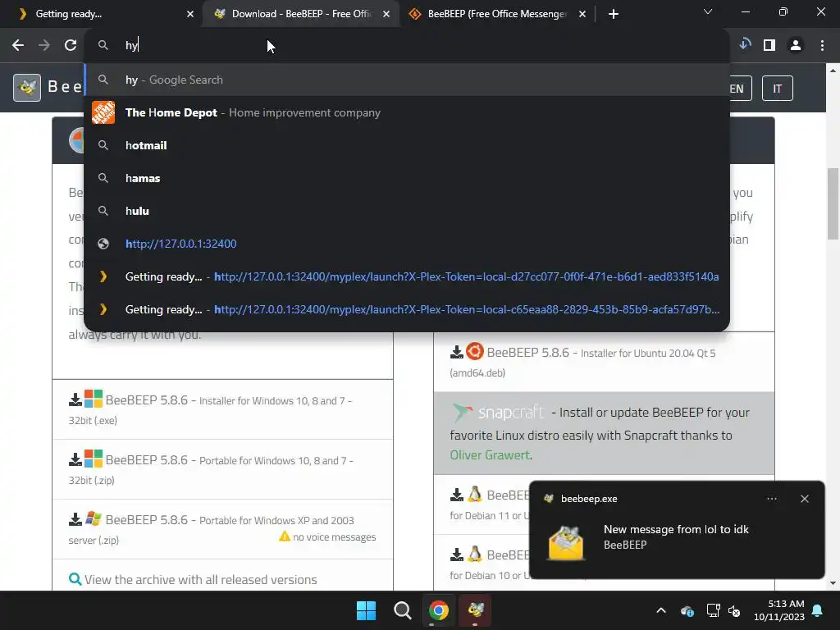Choose the hotmail search suggestion
Screen dimensions: 840x630
(x=407, y=145)
